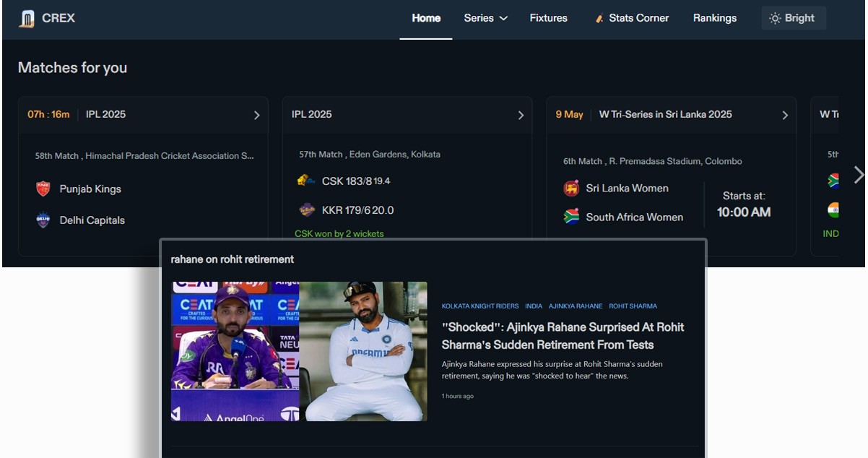Click the Rohit Sharma tag
The height and width of the screenshot is (458, 868).
(633, 306)
